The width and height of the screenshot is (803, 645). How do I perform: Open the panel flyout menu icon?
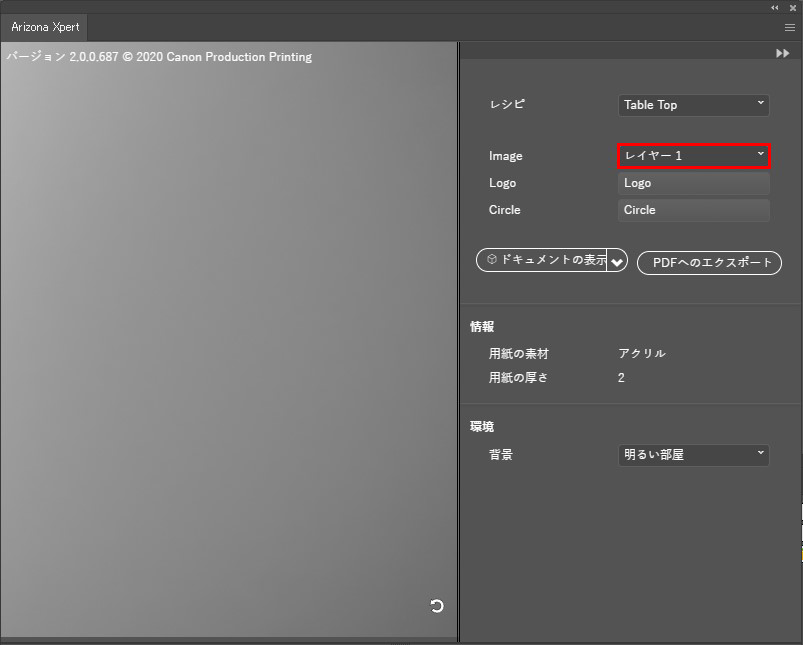pyautogui.click(x=790, y=28)
